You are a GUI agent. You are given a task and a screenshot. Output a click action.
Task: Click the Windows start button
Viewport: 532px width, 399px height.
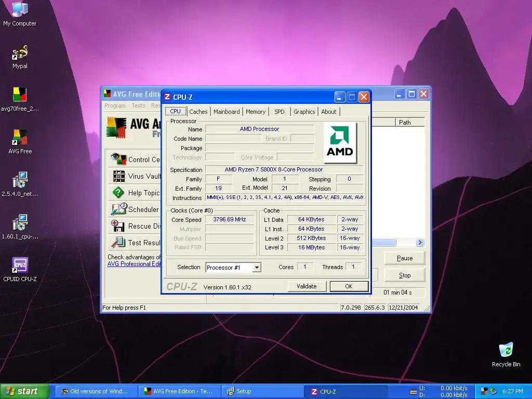click(24, 392)
